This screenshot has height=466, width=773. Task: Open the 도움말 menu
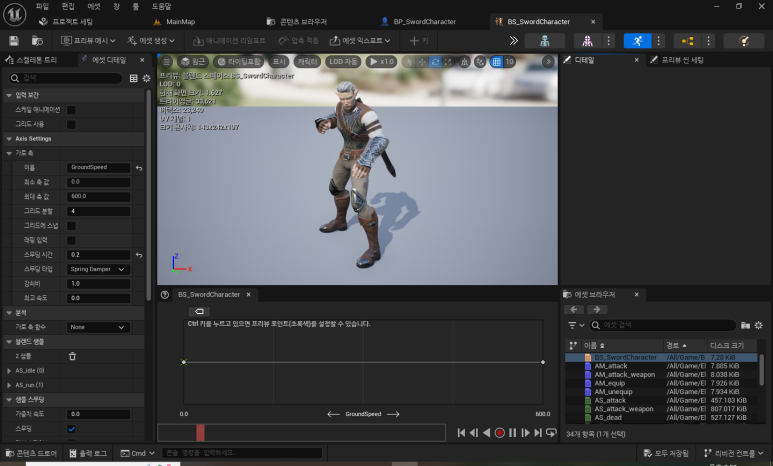click(x=161, y=6)
